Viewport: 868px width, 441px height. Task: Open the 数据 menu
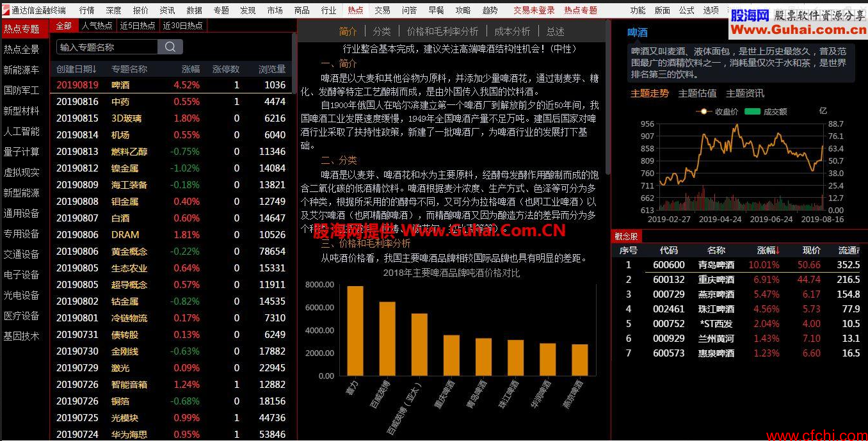pyautogui.click(x=194, y=10)
